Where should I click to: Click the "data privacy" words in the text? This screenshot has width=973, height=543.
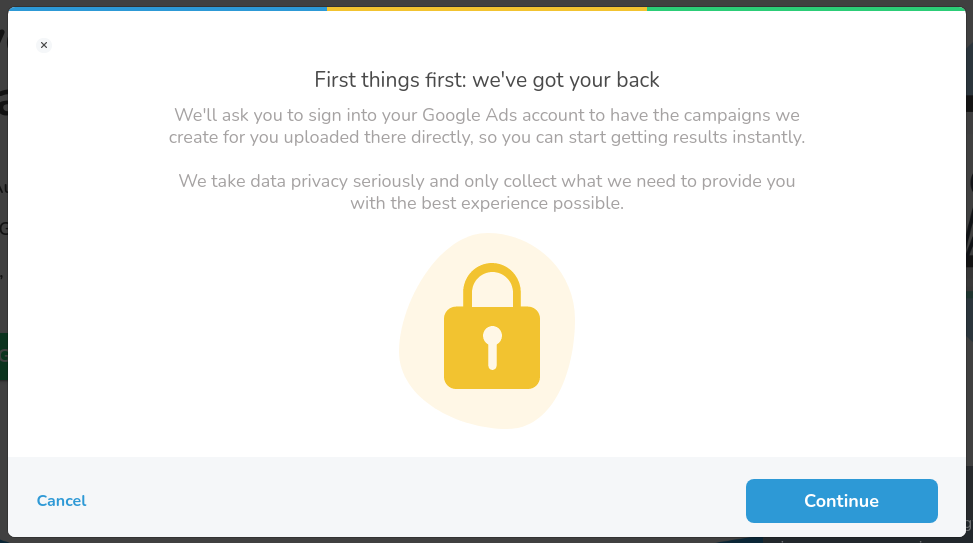(299, 181)
